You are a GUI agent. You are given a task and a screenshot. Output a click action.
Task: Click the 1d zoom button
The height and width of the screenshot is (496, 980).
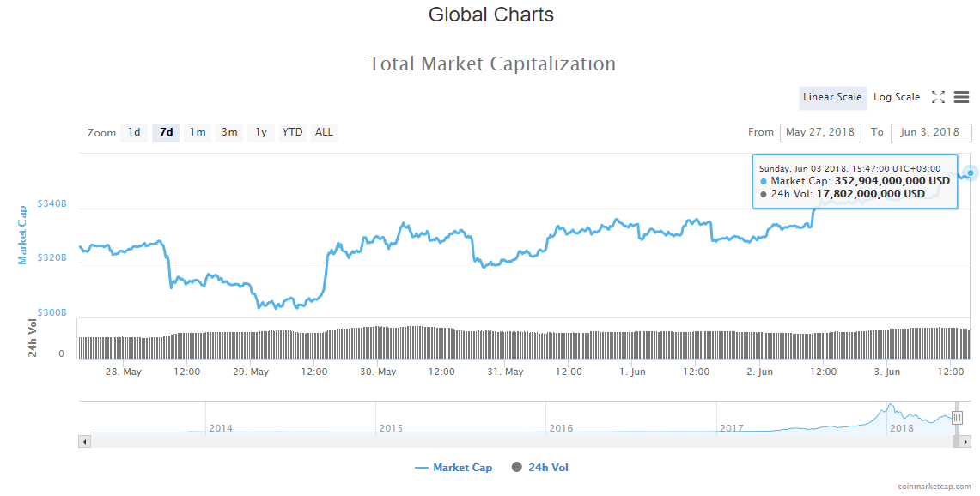(134, 132)
